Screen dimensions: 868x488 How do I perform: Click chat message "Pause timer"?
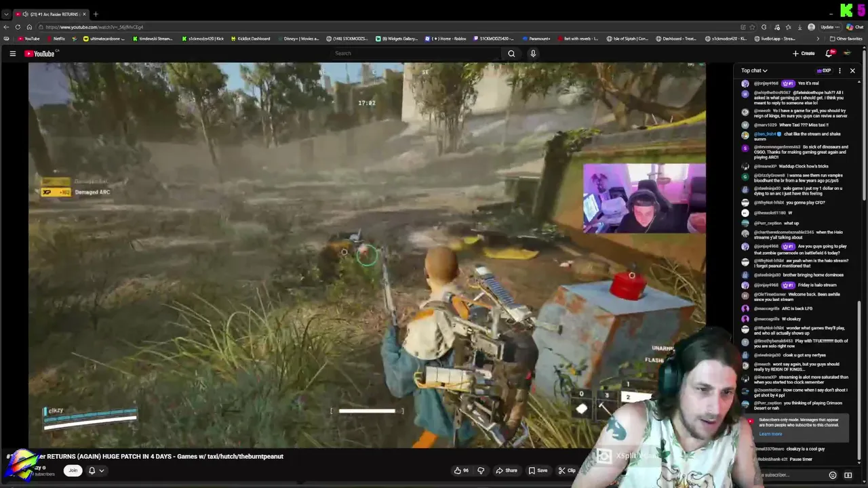801,460
